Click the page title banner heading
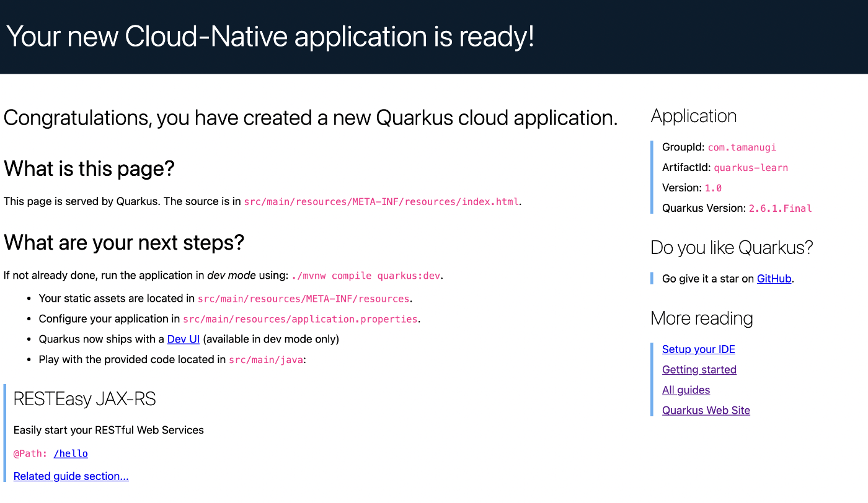Viewport: 868px width, 503px height. (270, 37)
